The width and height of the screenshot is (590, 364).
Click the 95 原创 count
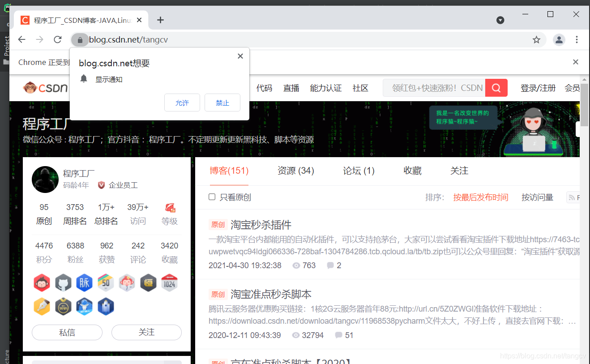click(x=44, y=207)
